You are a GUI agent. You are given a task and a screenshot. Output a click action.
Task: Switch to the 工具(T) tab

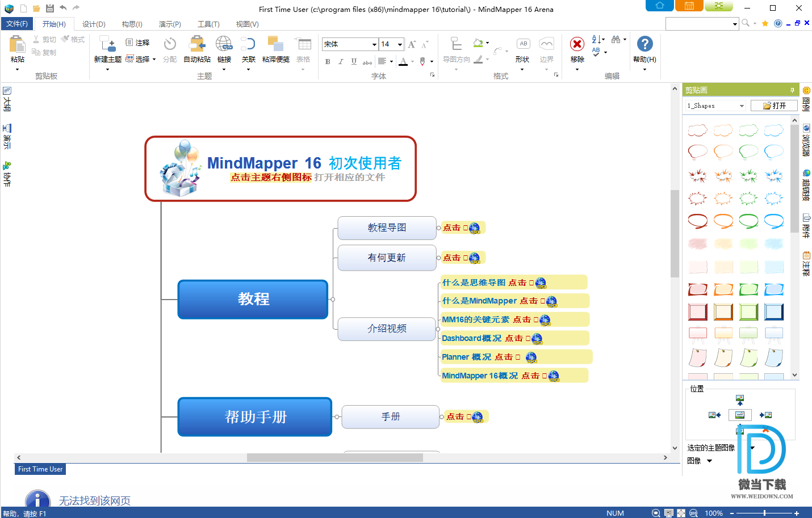pyautogui.click(x=208, y=24)
